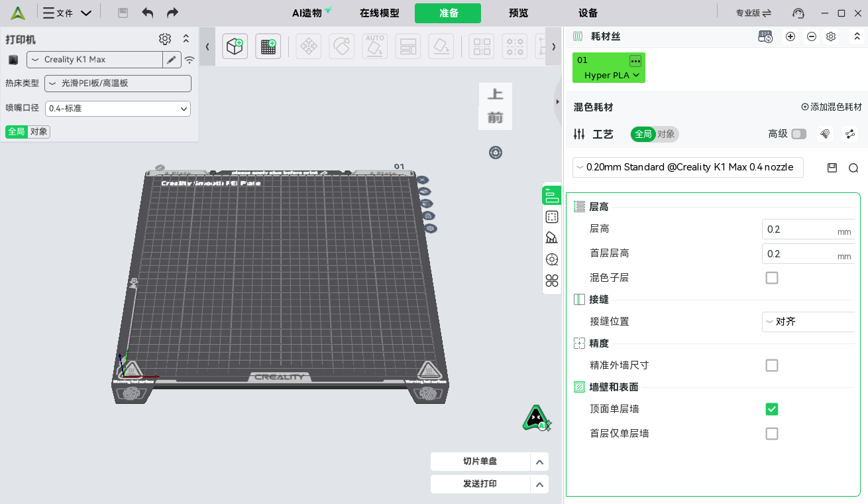Screen dimensions: 868x504
Task: Switch to the 设备 tab
Action: click(588, 13)
